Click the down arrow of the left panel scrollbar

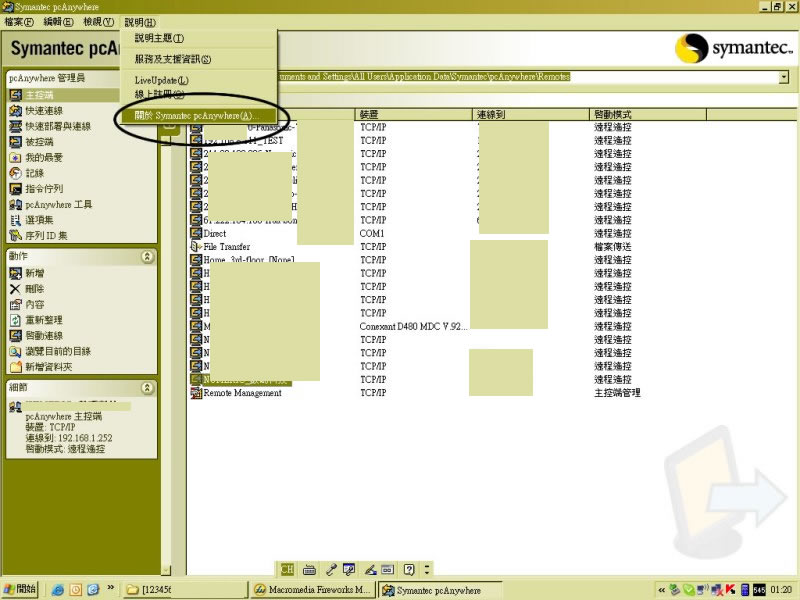coord(166,570)
